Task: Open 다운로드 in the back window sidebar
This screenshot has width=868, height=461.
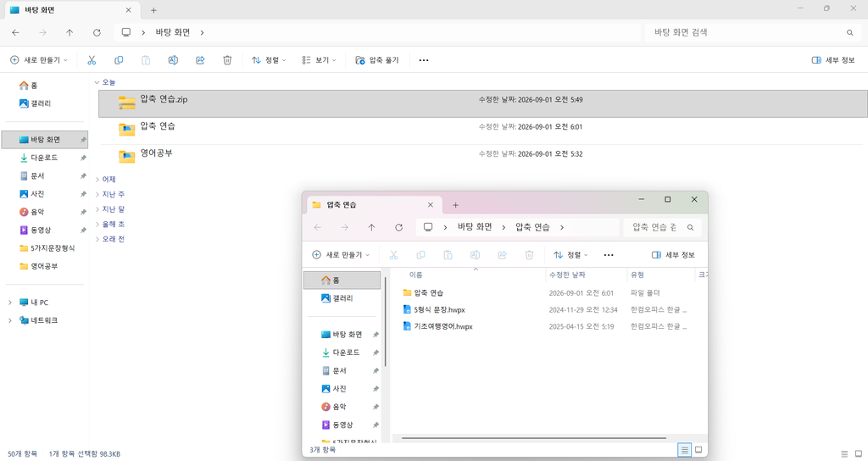Action: [x=45, y=158]
